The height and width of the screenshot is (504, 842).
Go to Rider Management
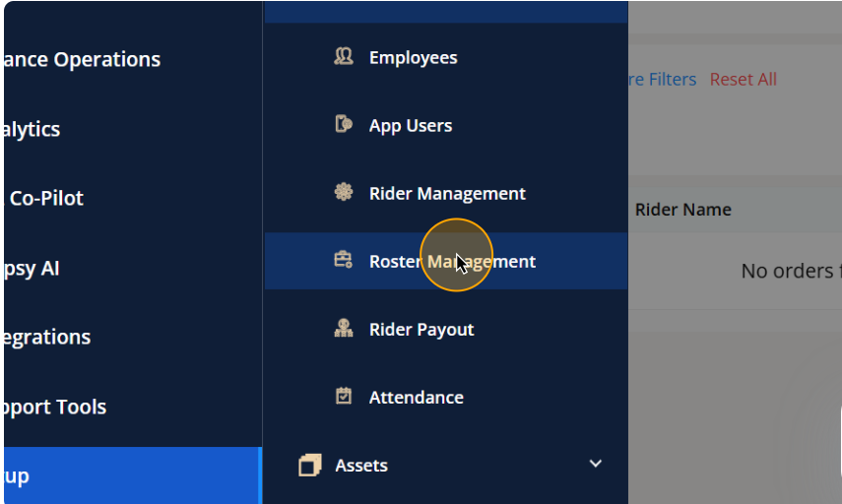(446, 193)
